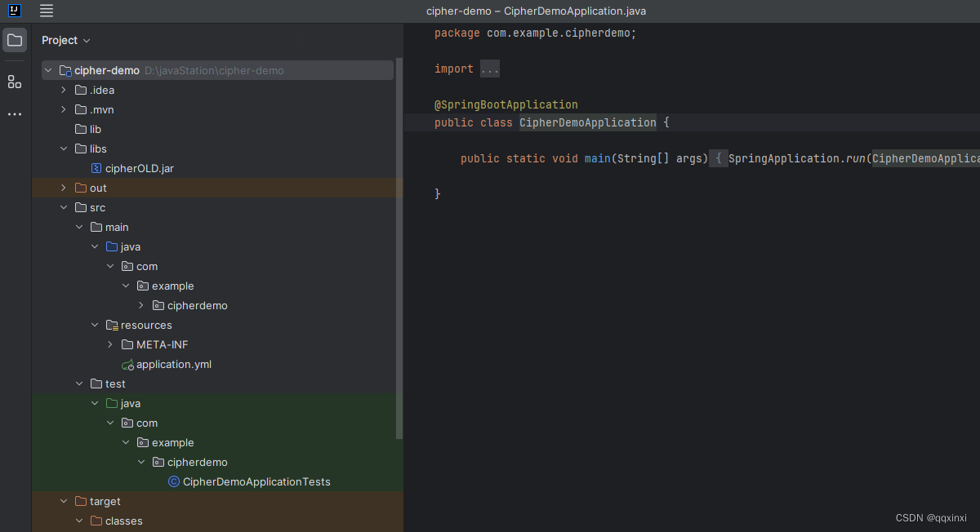The height and width of the screenshot is (532, 980).
Task: Open the Structure tool window icon
Action: (x=15, y=82)
